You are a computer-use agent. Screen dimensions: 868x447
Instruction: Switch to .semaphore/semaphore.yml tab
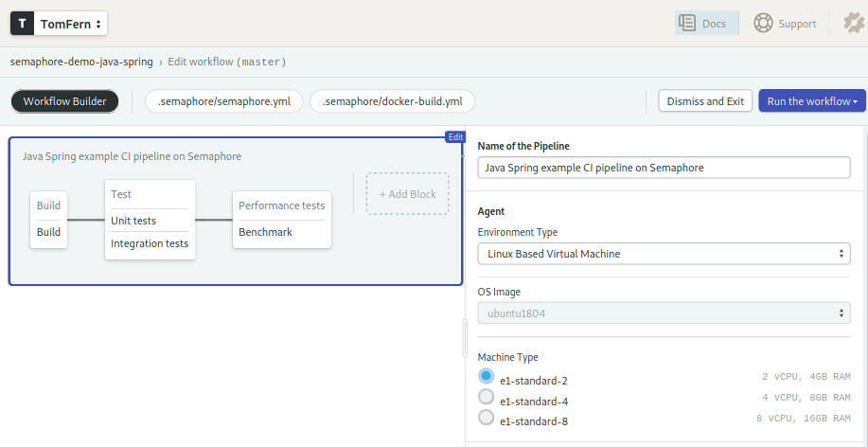(224, 101)
